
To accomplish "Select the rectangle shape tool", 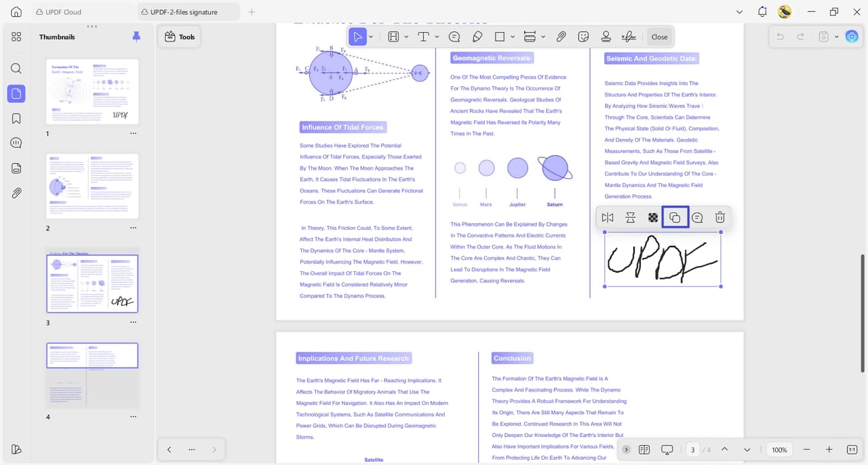I will (499, 37).
